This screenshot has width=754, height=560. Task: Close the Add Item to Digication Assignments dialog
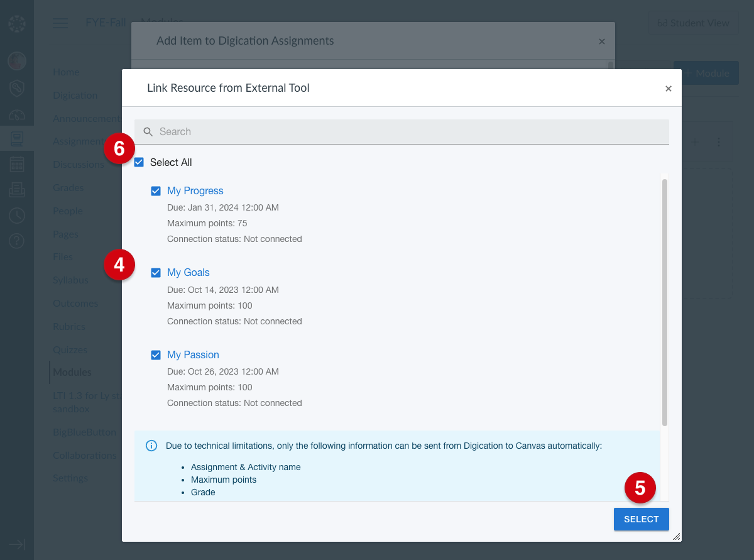point(602,41)
